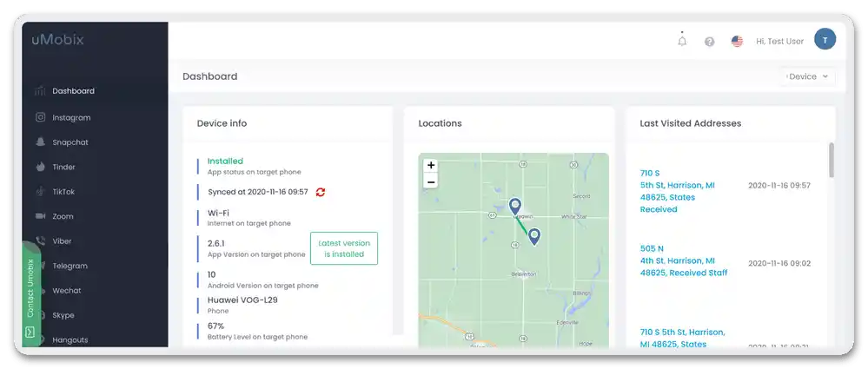Click the Instagram icon in sidebar
The height and width of the screenshot is (369, 868).
click(40, 117)
